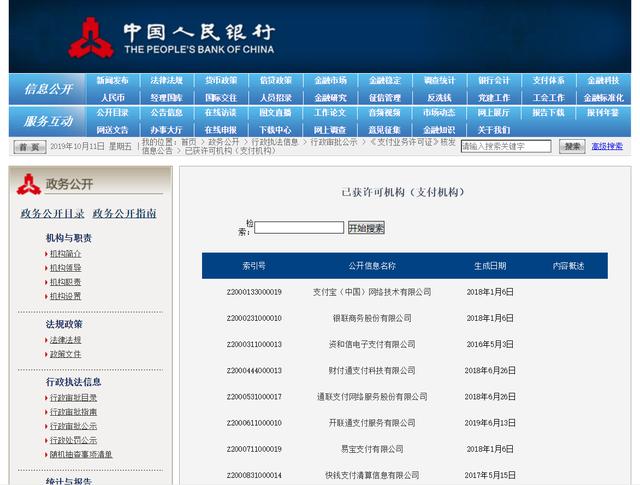The width and height of the screenshot is (640, 485).
Task: Focus the site keyword search box
Action: pyautogui.click(x=506, y=146)
